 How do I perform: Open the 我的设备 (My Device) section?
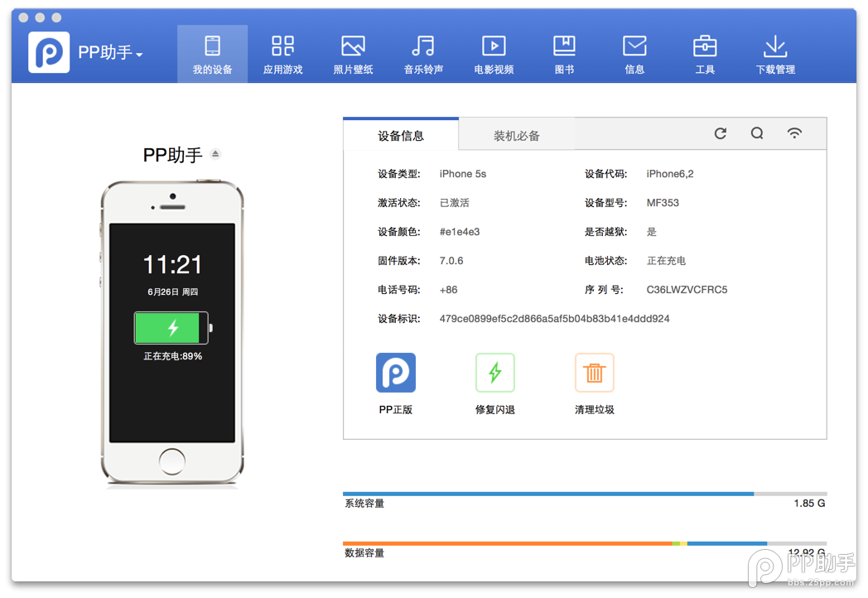[212, 55]
